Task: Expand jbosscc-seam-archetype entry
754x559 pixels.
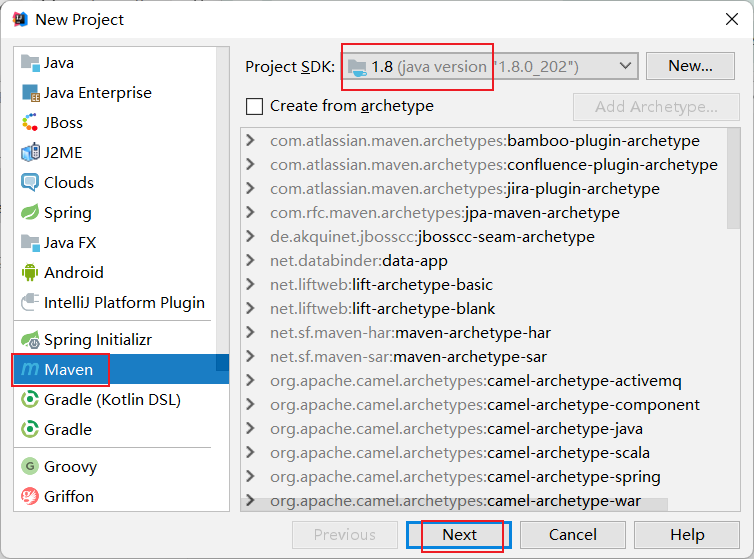Action: 250,236
